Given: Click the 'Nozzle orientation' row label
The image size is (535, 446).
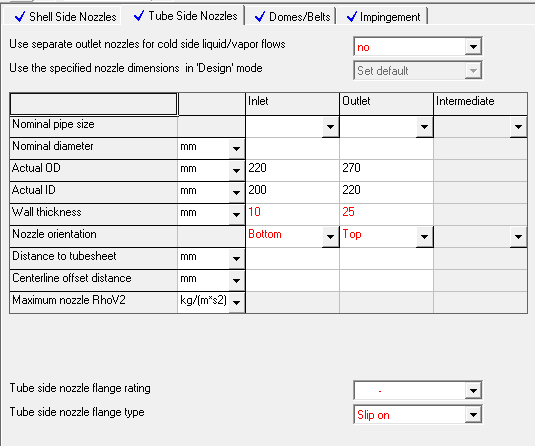Looking at the screenshot, I should [93, 236].
